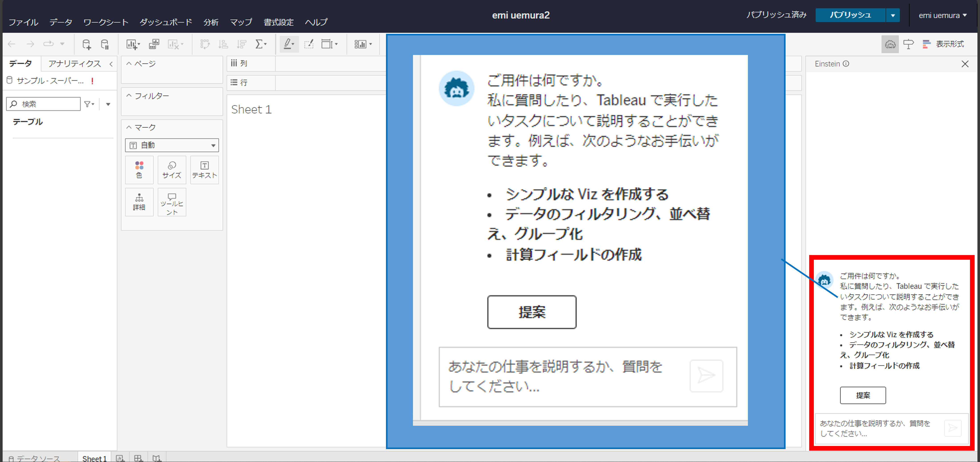Viewport: 980px width, 462px height.
Task: Click the Duplicate Sheet icon
Action: (x=154, y=44)
